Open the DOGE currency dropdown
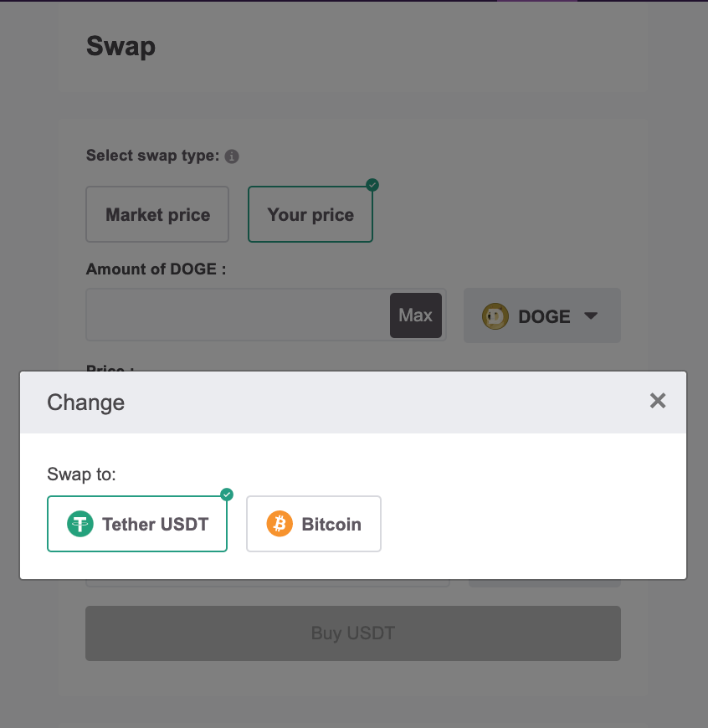The height and width of the screenshot is (728, 708). click(541, 315)
